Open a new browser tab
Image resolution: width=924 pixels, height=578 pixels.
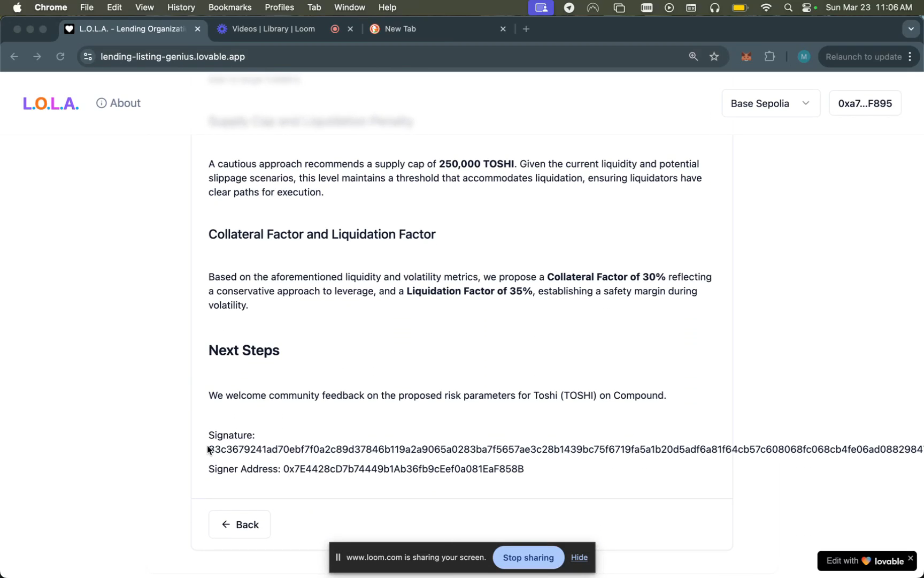coord(526,29)
